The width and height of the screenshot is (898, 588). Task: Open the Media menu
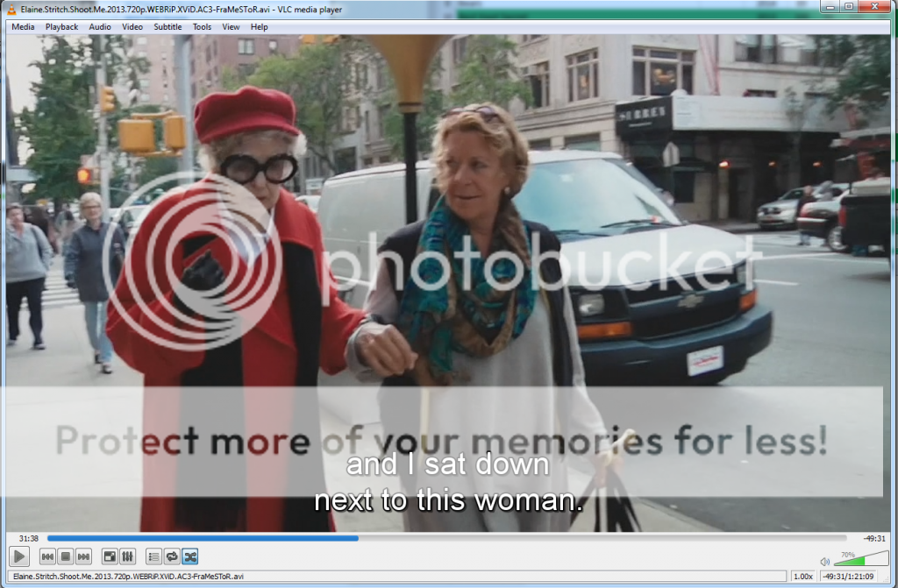click(23, 27)
